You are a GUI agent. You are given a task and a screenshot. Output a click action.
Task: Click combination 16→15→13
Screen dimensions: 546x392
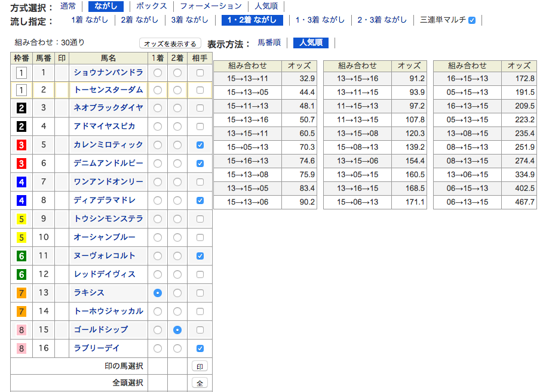pyautogui.click(x=467, y=79)
